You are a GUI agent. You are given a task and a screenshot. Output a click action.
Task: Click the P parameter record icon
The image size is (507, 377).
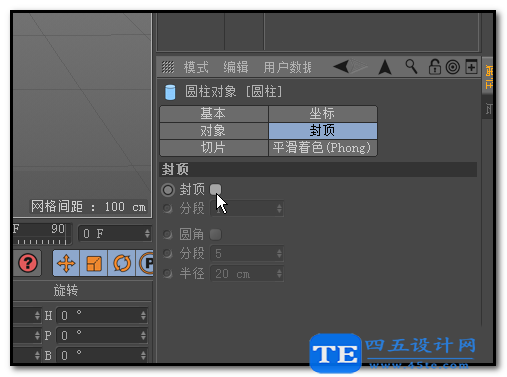click(146, 263)
